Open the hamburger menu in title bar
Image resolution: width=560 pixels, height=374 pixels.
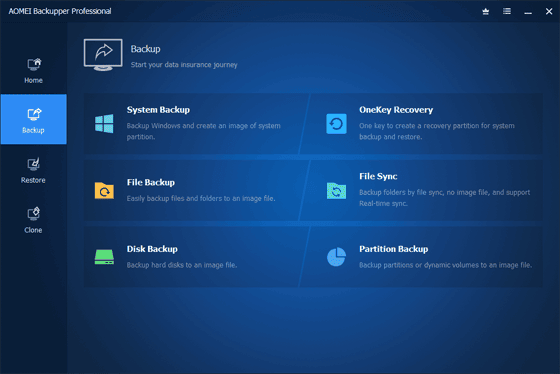(506, 11)
